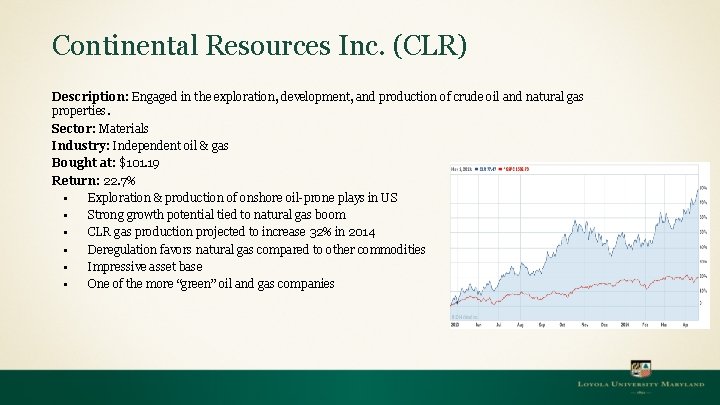Click the 'Sector: Materials' line
The image size is (720, 405).
tap(100, 129)
